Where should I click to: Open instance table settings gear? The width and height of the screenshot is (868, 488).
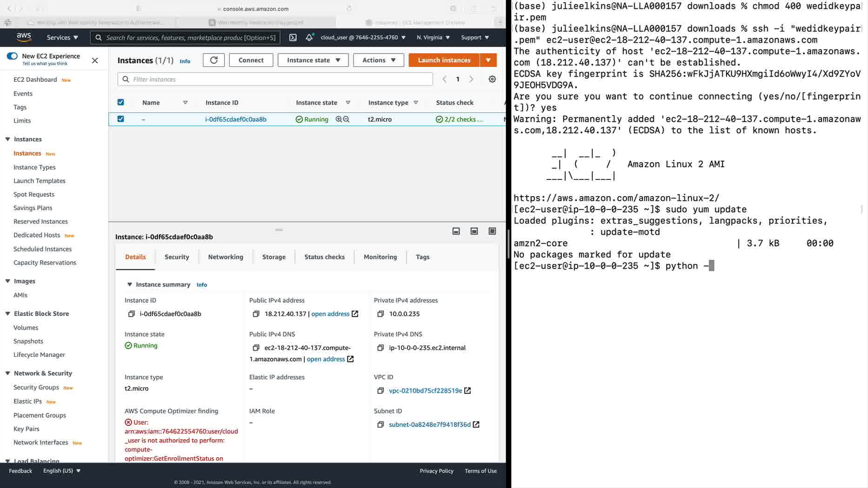492,79
